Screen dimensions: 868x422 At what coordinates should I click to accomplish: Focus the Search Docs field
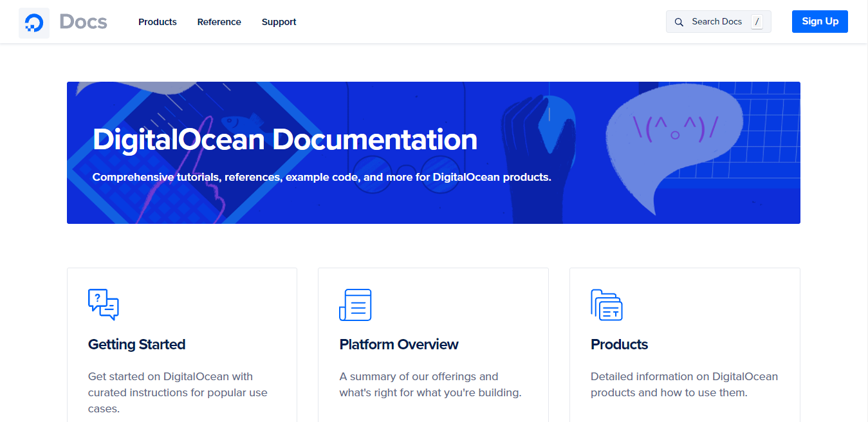point(719,21)
